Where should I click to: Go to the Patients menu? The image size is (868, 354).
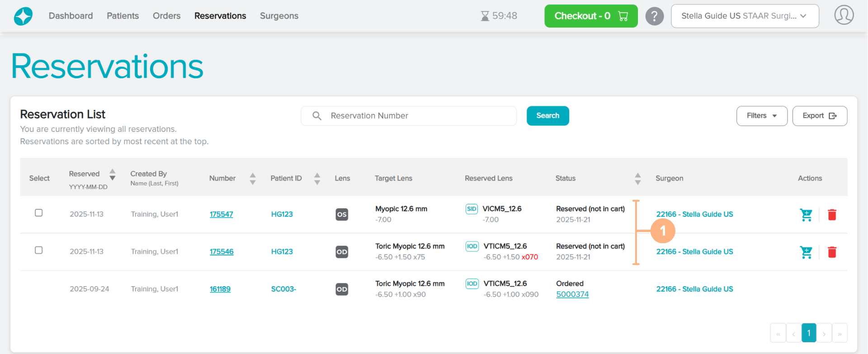pyautogui.click(x=123, y=16)
